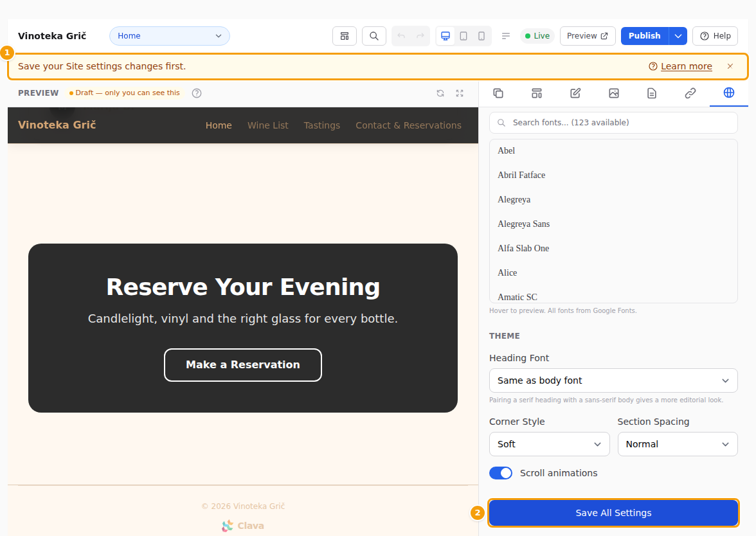Click the magnifier search icon in toolbar
The height and width of the screenshot is (536, 756).
373,36
